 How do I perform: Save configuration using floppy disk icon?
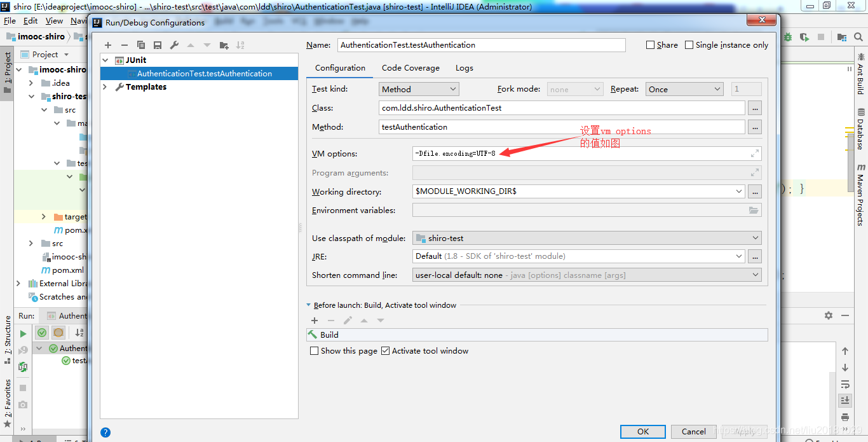click(x=158, y=45)
